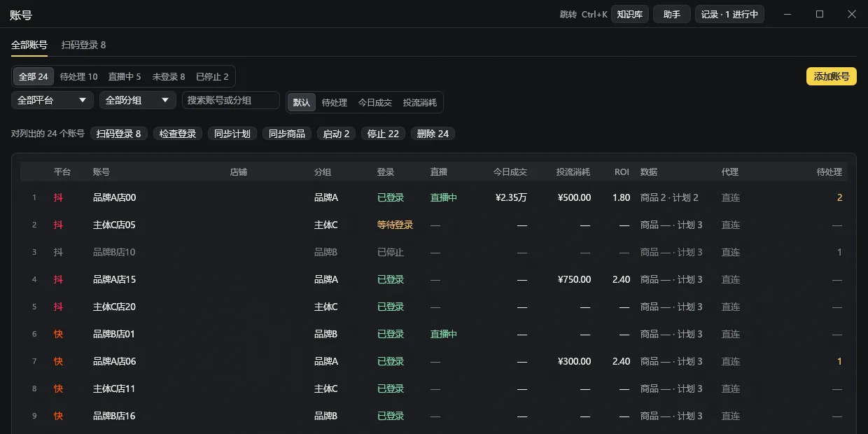Select the 今日成交 view mode
Viewport: 868px width, 434px height.
375,102
